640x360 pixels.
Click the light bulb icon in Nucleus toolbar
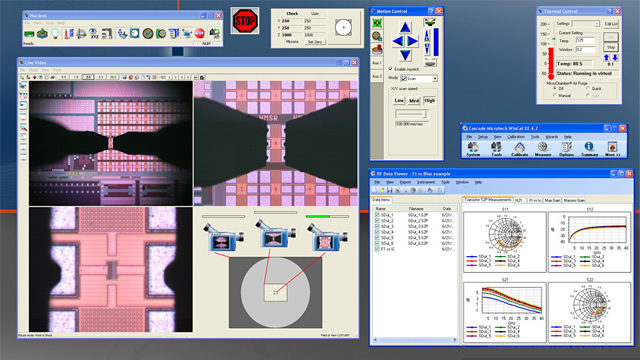[55, 33]
